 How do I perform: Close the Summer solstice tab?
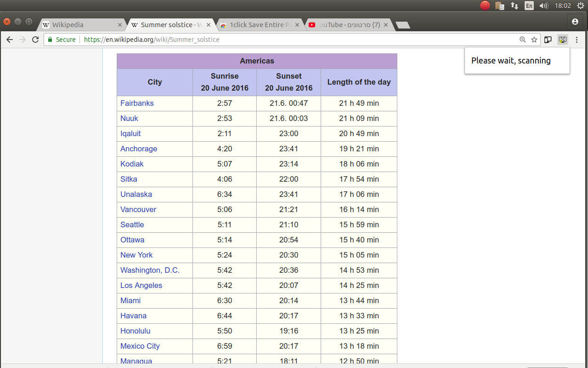209,25
